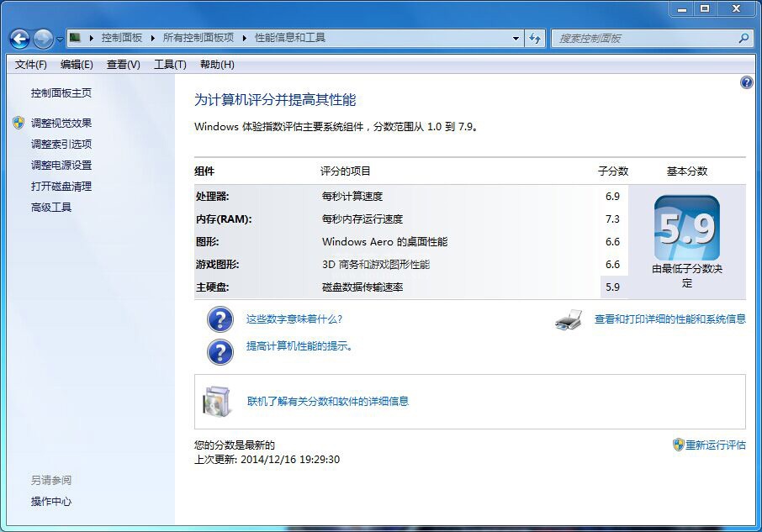Open the address bar history dropdown
762x532 pixels.
pos(516,39)
